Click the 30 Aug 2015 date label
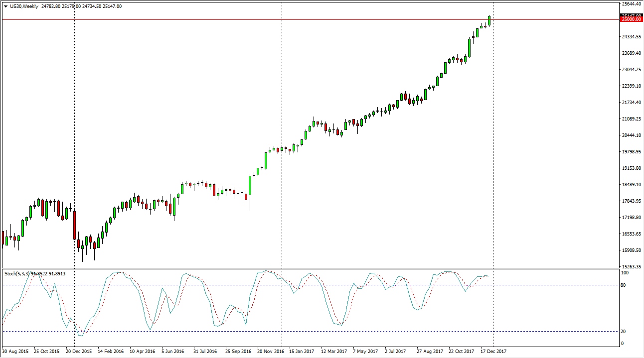This screenshot has width=644, height=358. click(x=15, y=352)
